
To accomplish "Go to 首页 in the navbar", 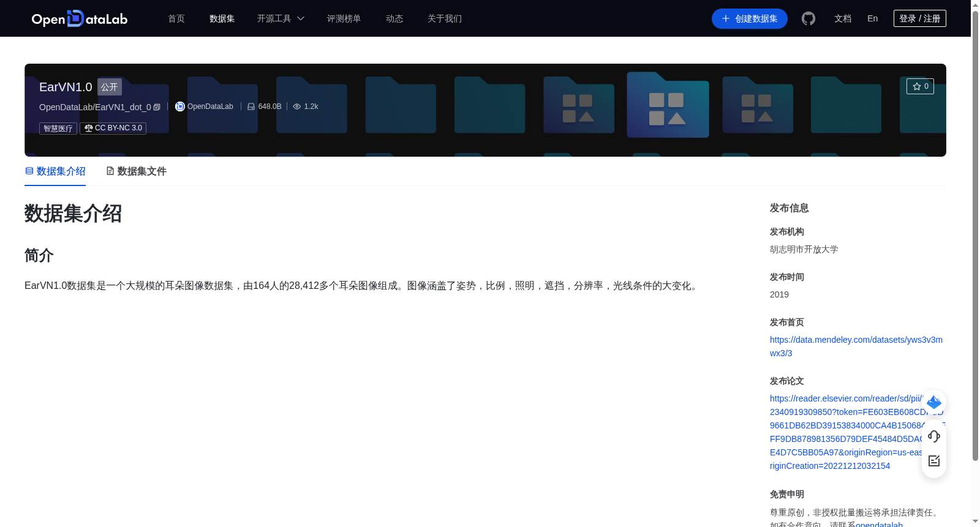I will tap(176, 18).
